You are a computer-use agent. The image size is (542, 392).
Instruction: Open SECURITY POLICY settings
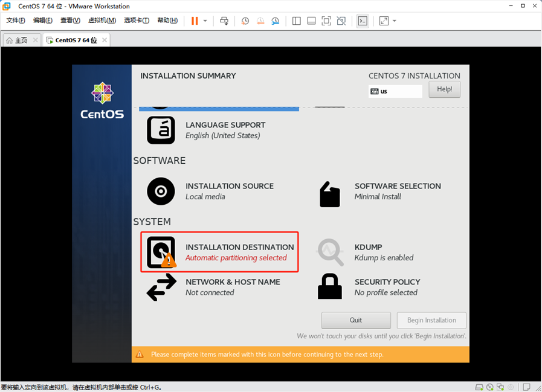pyautogui.click(x=369, y=287)
